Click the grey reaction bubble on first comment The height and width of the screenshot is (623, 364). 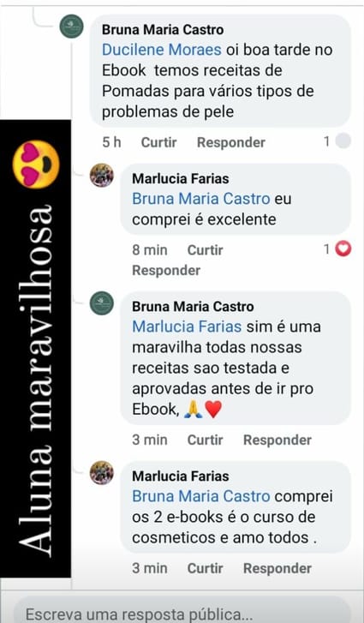pos(343,141)
